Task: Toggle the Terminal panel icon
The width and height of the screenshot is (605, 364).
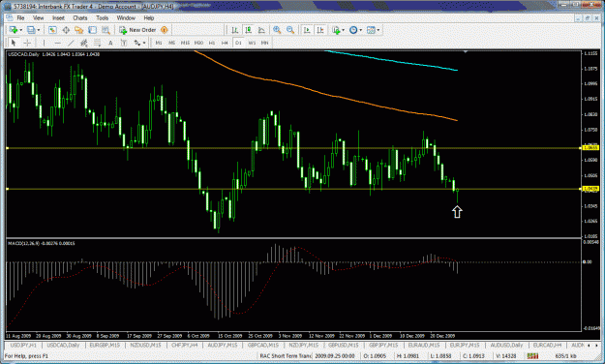Action: [x=92, y=30]
